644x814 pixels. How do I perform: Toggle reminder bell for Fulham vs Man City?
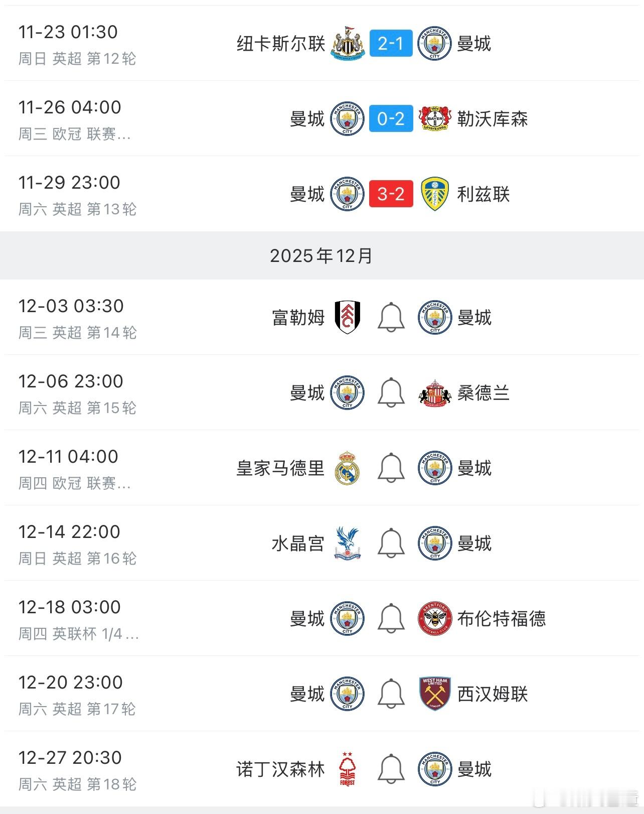(x=391, y=317)
